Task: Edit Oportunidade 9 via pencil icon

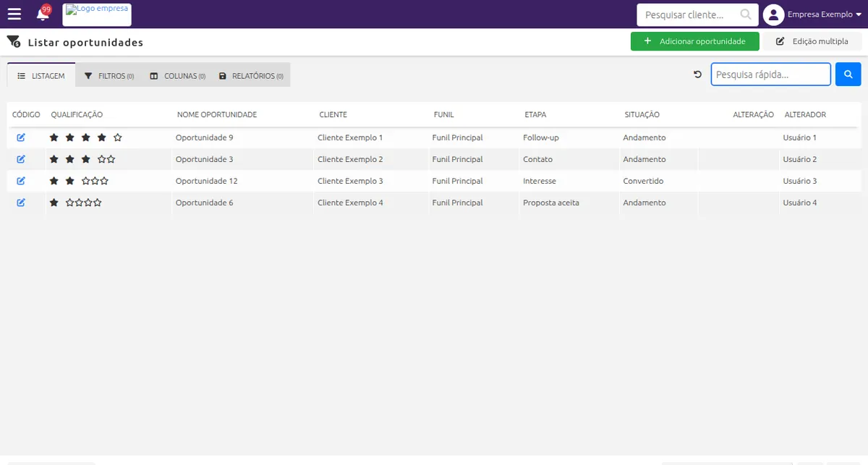Action: (x=21, y=137)
